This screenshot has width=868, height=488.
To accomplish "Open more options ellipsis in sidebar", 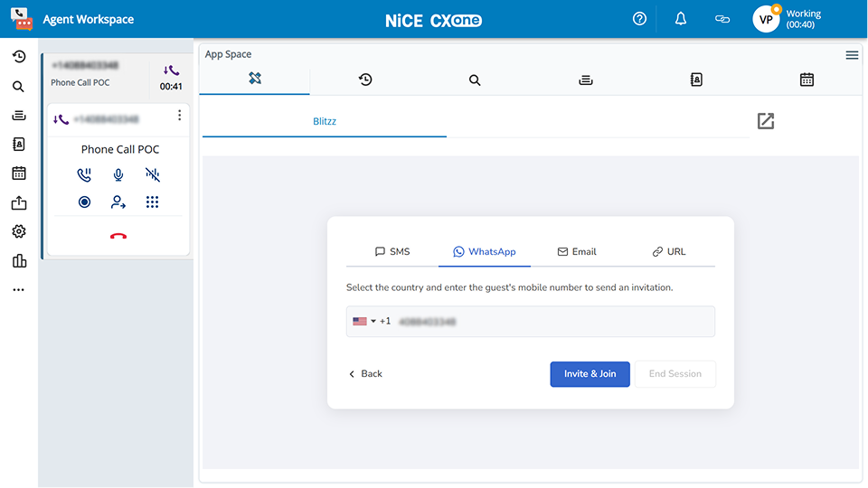I will (x=19, y=290).
